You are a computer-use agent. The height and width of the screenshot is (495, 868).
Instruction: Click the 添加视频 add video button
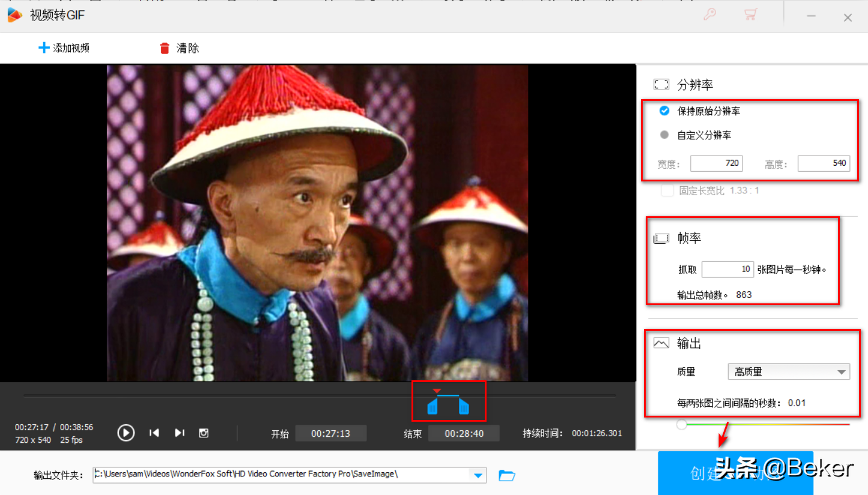coord(64,48)
